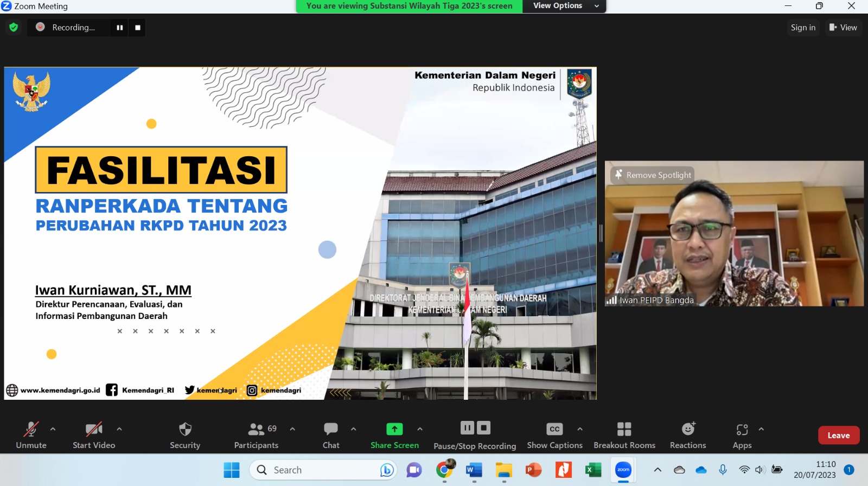Click Remove Spotlight on the video

(x=653, y=175)
